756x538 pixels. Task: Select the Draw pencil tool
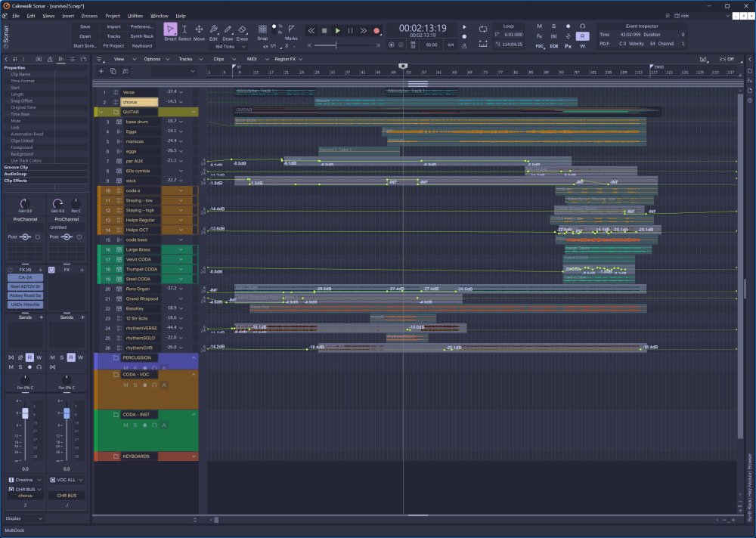click(228, 29)
